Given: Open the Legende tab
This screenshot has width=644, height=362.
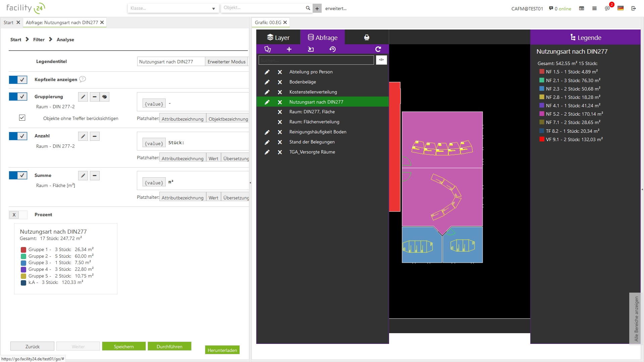Looking at the screenshot, I should click(585, 38).
